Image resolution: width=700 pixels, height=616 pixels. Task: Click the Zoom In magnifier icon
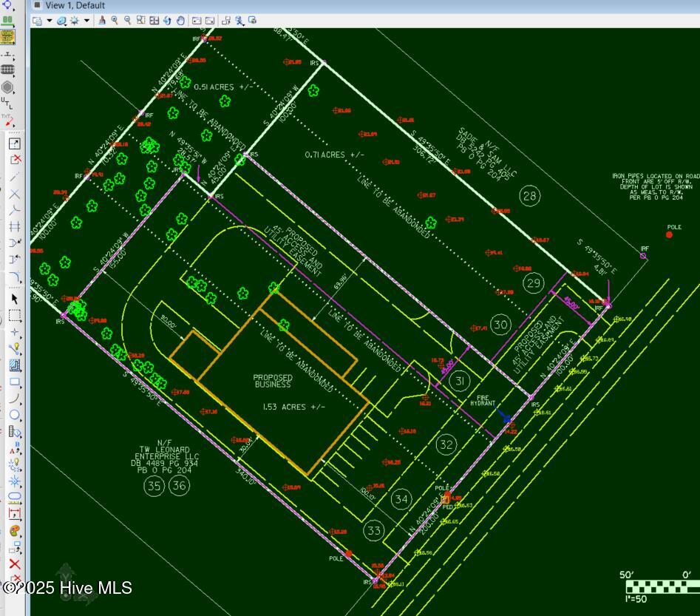click(x=115, y=21)
